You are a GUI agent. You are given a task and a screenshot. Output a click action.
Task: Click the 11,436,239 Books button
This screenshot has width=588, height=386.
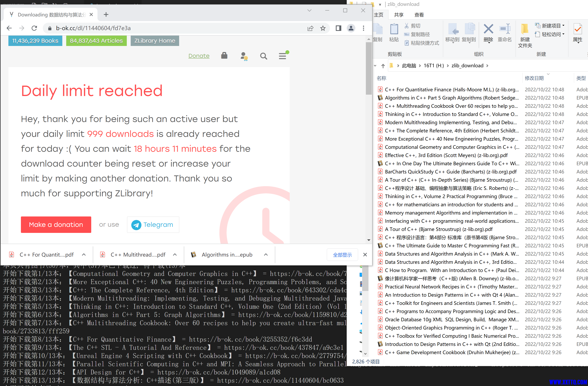pyautogui.click(x=35, y=41)
